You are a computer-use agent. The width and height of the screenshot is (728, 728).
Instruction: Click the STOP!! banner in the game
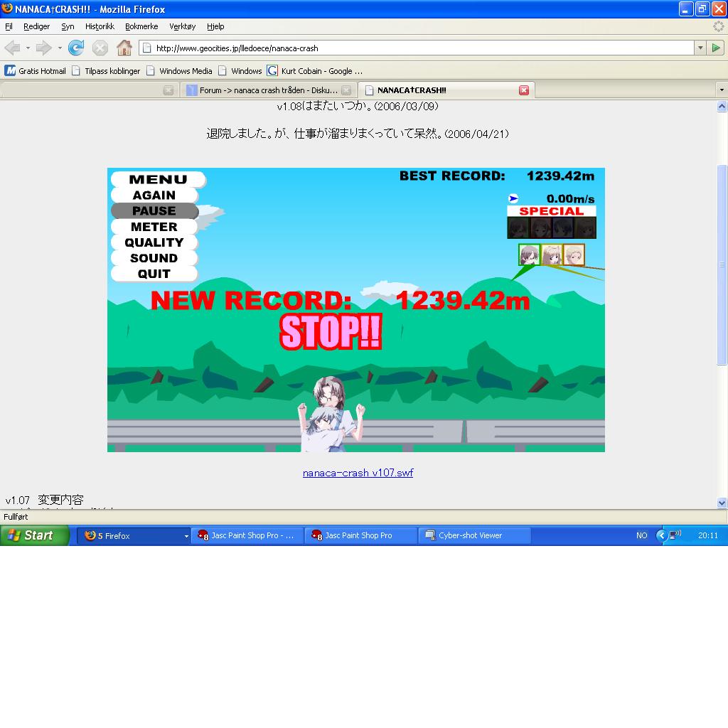(331, 331)
